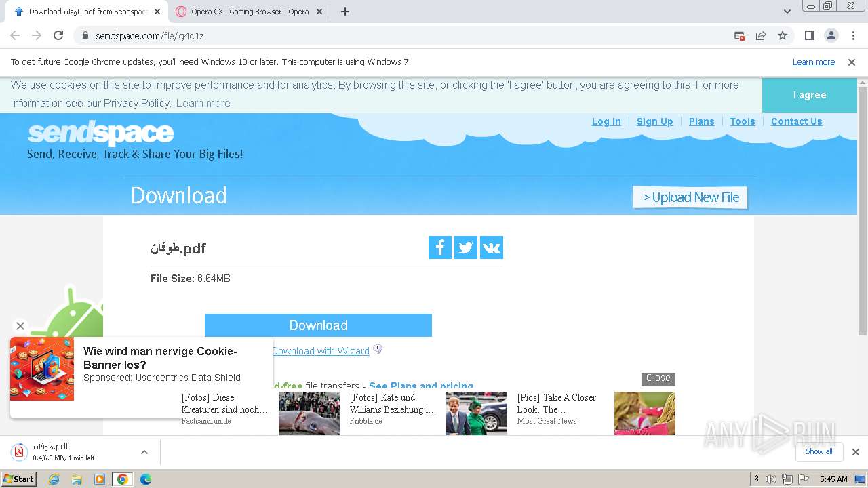This screenshot has height=488, width=868.
Task: Click the site lock icon in address bar
Action: coord(85,35)
